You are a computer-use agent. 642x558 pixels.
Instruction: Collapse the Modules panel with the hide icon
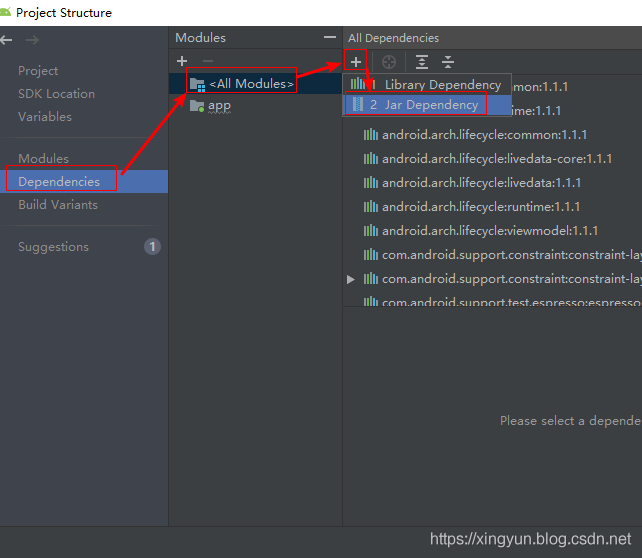330,38
